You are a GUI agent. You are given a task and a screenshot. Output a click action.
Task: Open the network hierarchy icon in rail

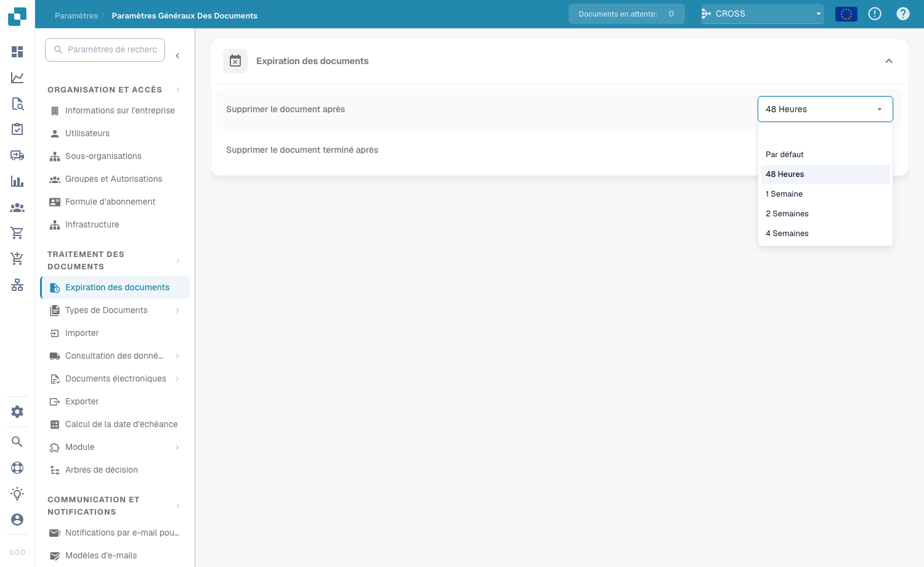pyautogui.click(x=17, y=285)
